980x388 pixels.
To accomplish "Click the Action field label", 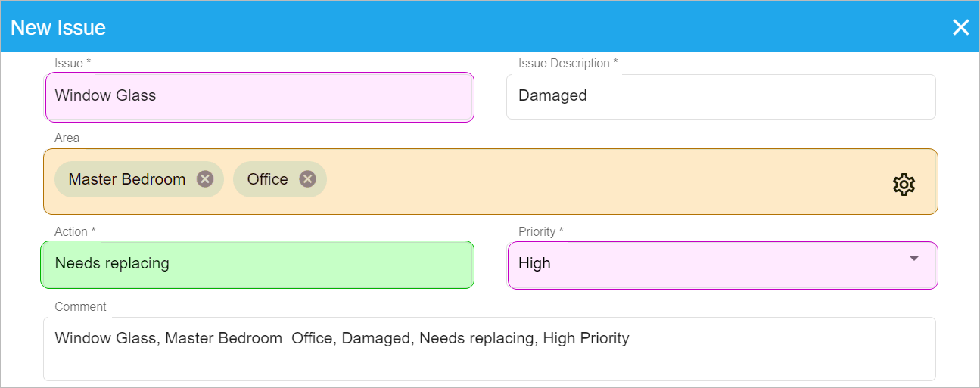I will tap(75, 231).
